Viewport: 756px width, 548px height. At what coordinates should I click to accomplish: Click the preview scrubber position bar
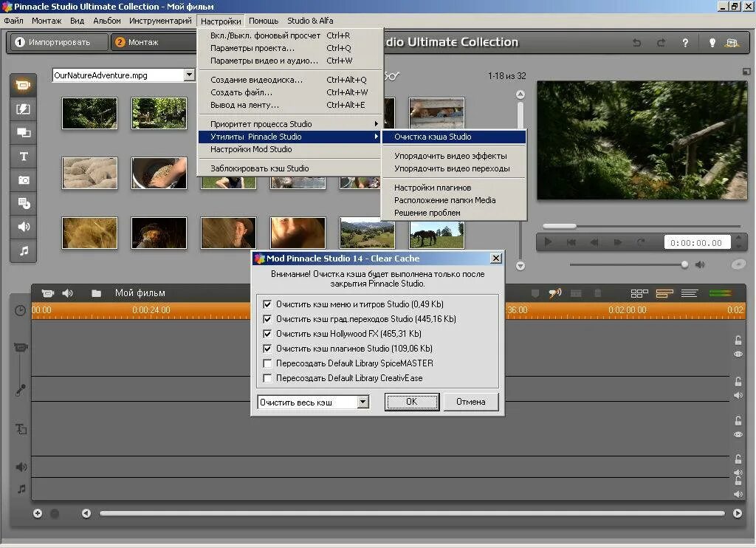(x=642, y=226)
